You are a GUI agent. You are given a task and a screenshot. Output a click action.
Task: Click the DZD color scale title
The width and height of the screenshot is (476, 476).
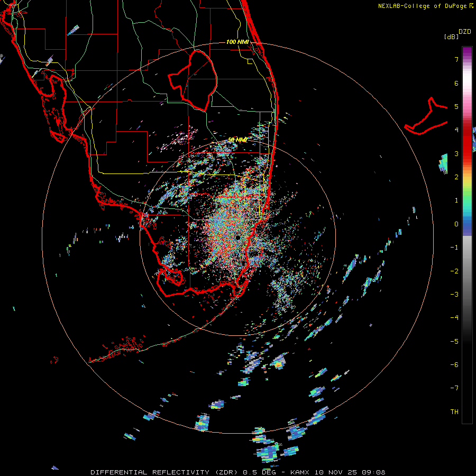click(x=465, y=32)
